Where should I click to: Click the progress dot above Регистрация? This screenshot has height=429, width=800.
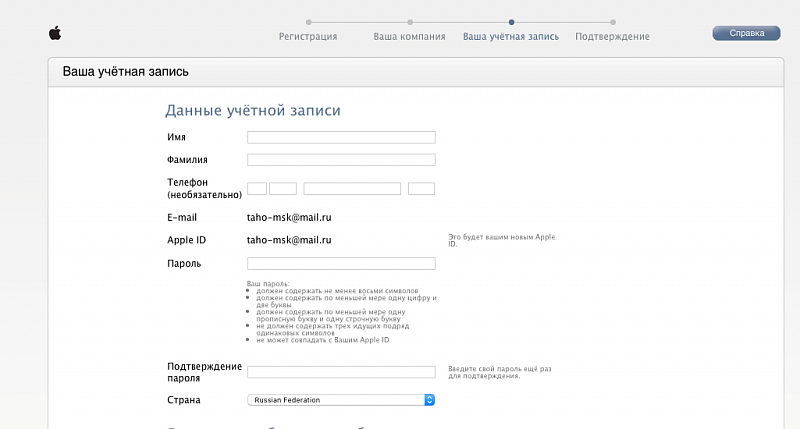309,21
